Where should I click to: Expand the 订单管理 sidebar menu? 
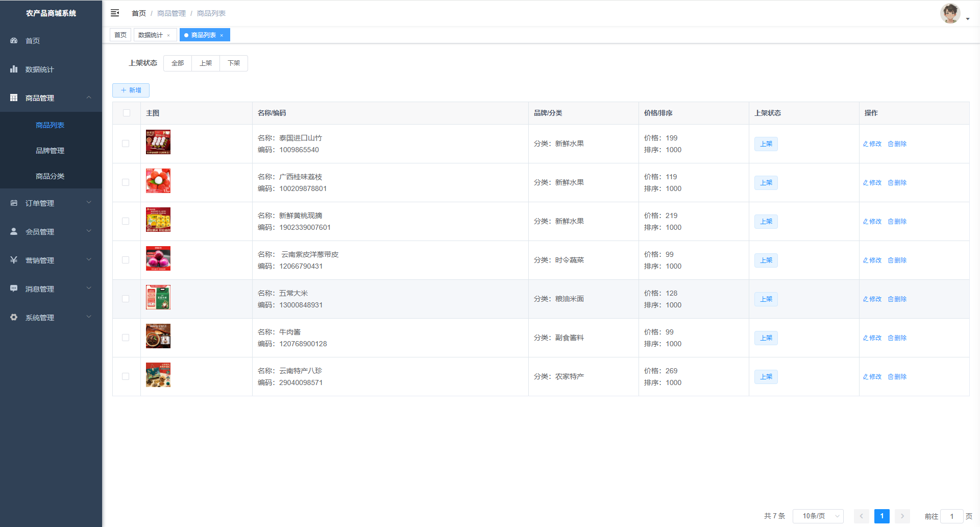[x=51, y=203]
